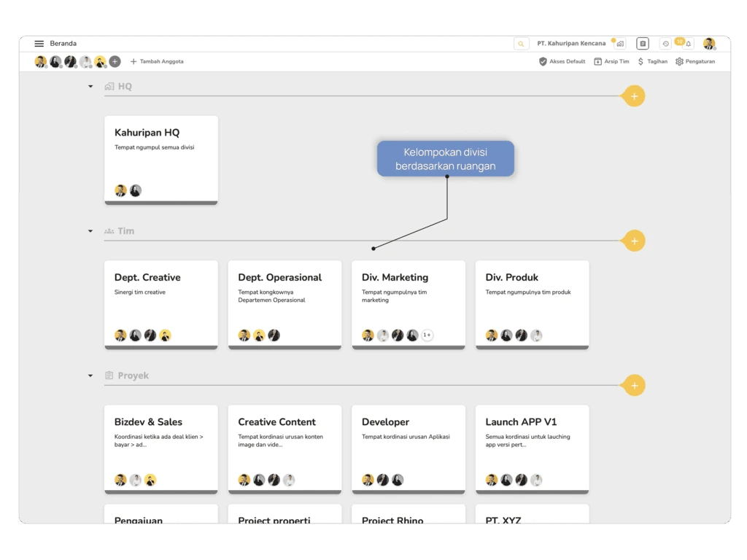
Task: Click the Tambah Anggota button
Action: pos(158,61)
